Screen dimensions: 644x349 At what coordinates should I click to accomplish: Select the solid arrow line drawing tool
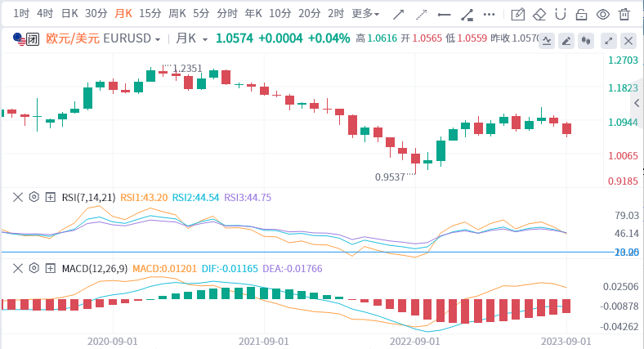click(x=398, y=15)
